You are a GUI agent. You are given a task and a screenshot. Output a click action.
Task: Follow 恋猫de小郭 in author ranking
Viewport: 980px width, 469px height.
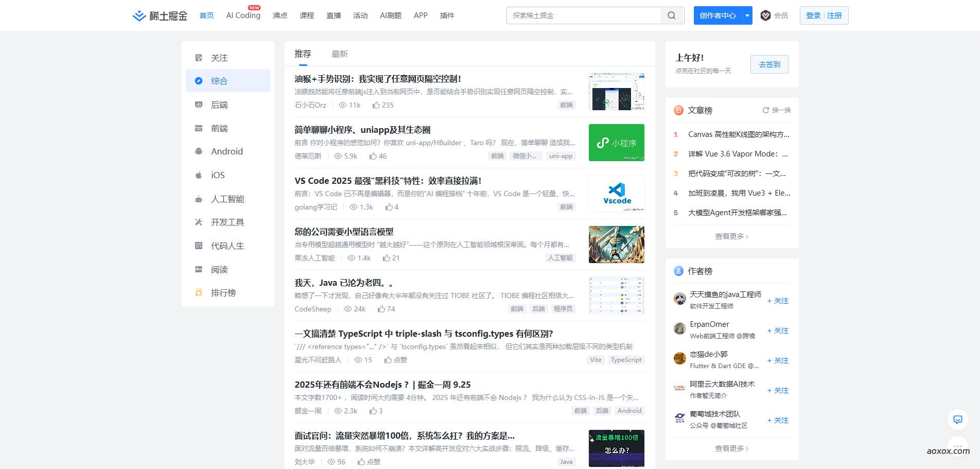[x=778, y=360]
